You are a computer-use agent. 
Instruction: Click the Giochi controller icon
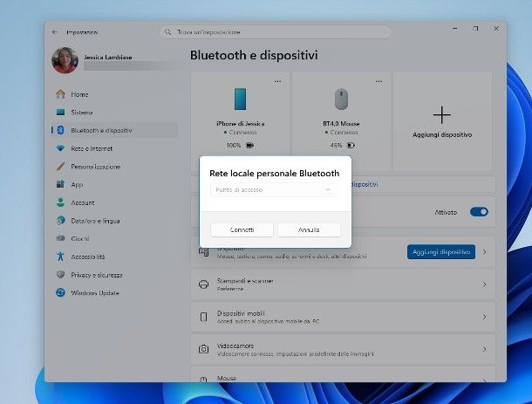[x=61, y=238]
